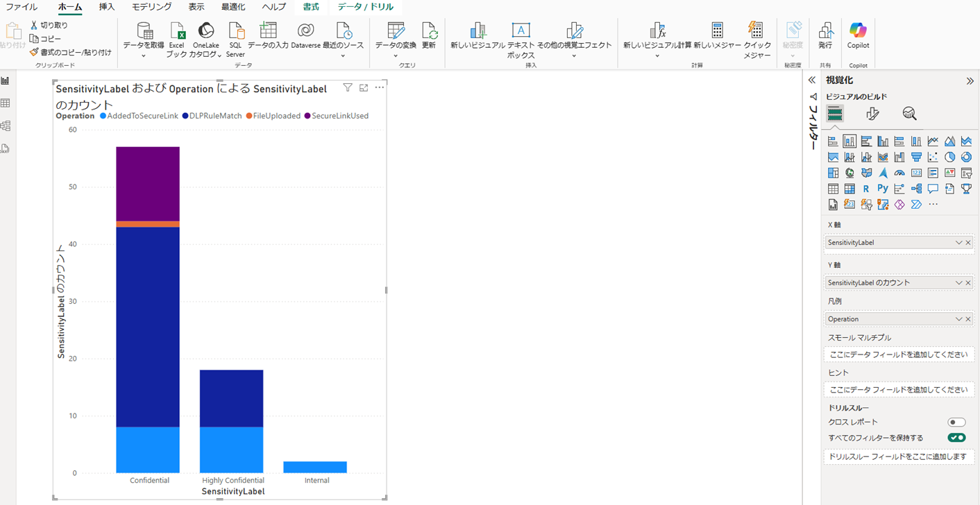This screenshot has width=980, height=505.
Task: Switch to 挿入 ribbon tab
Action: click(107, 7)
